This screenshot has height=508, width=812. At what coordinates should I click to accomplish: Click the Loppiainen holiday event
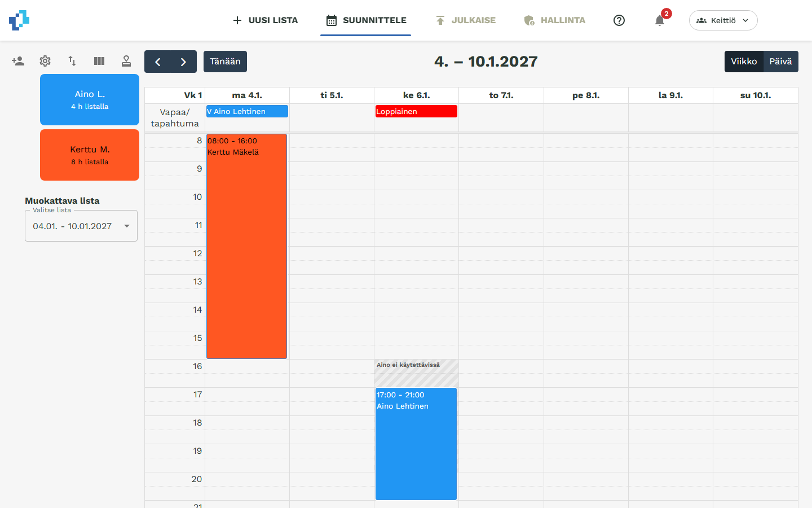tap(416, 111)
